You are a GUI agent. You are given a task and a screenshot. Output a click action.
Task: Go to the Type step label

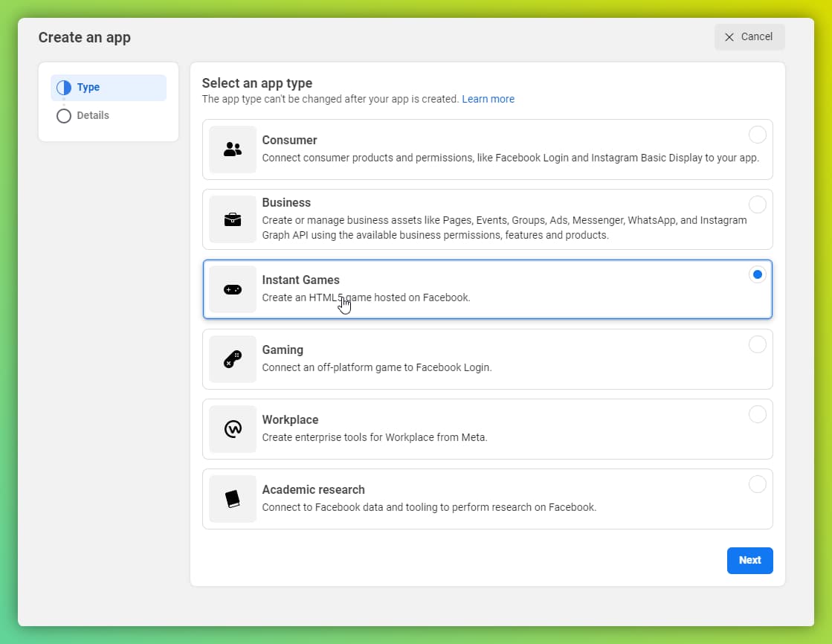click(88, 87)
